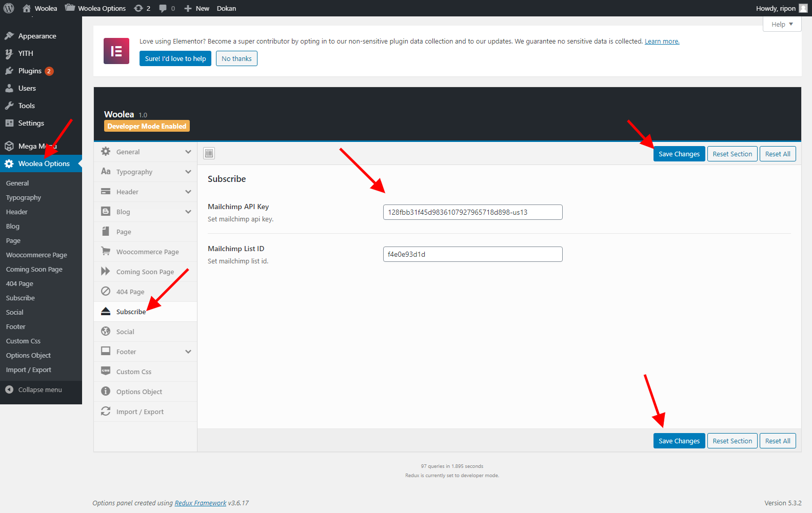Click the YITH sidebar icon
This screenshot has height=513, width=812.
pyautogui.click(x=9, y=53)
